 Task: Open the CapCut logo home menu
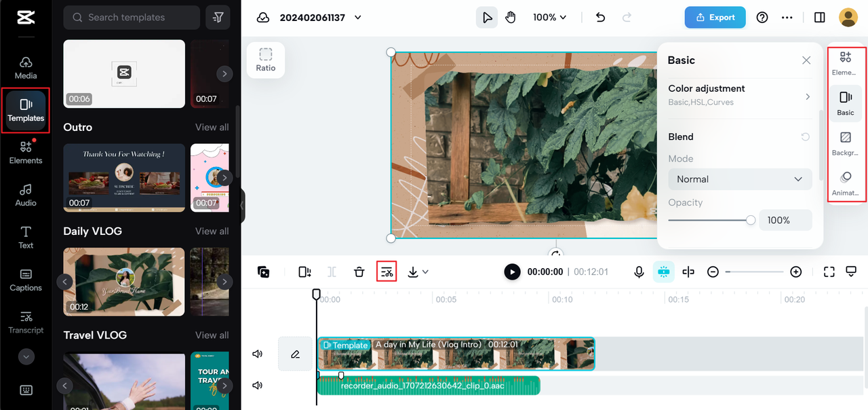pos(26,18)
